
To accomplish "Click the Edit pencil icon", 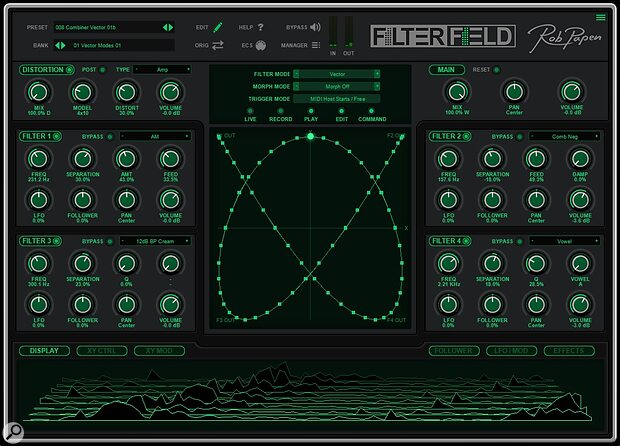I will (217, 27).
